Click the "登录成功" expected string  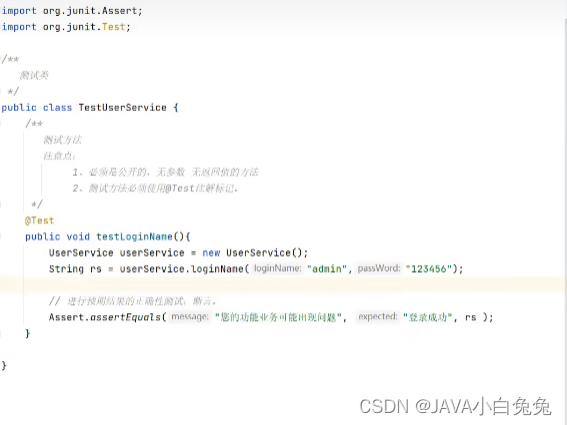[428, 317]
